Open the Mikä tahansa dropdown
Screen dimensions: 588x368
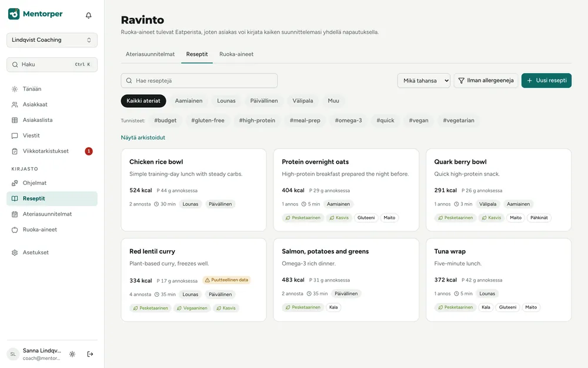tap(424, 80)
